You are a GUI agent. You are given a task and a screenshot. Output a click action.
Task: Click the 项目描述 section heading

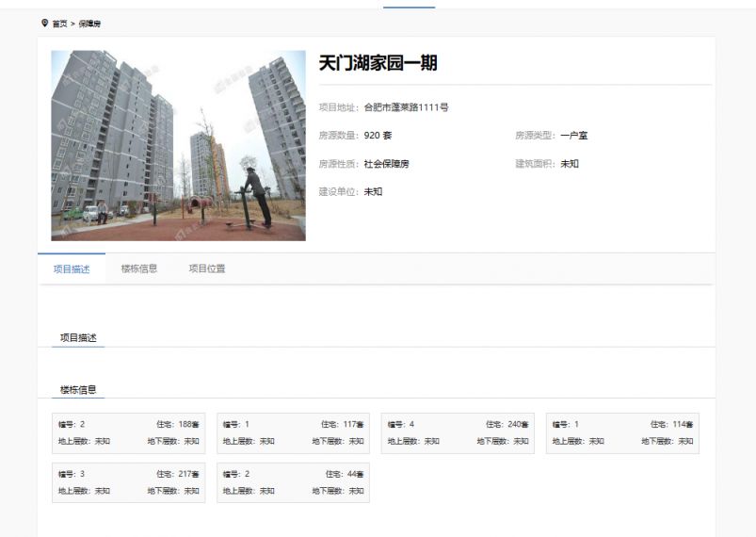tap(78, 337)
